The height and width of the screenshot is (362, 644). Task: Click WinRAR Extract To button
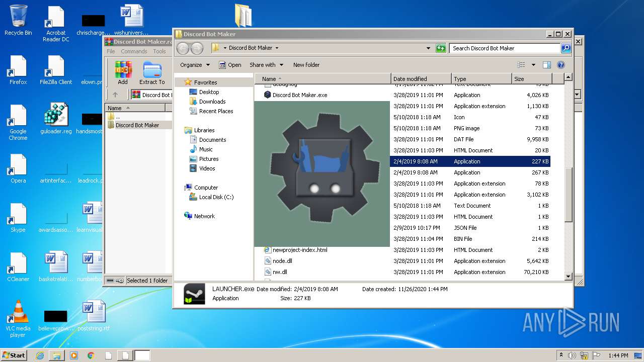click(x=152, y=73)
